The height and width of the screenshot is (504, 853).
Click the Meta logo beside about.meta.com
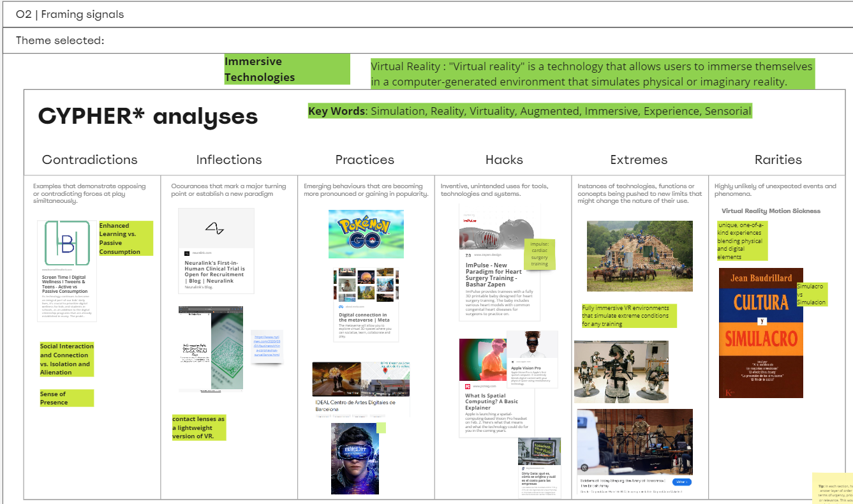coord(341,307)
